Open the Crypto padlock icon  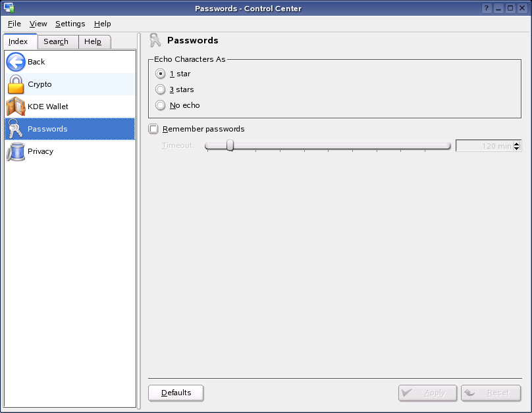click(x=16, y=84)
